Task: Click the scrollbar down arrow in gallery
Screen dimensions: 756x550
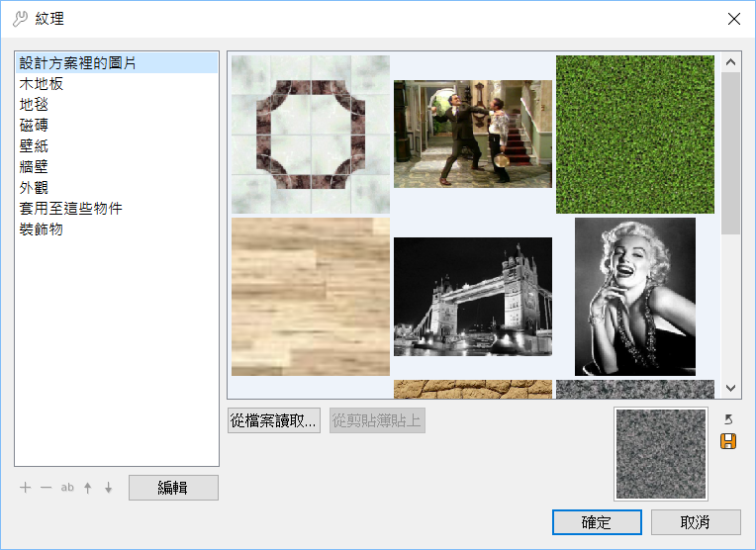Action: point(731,389)
